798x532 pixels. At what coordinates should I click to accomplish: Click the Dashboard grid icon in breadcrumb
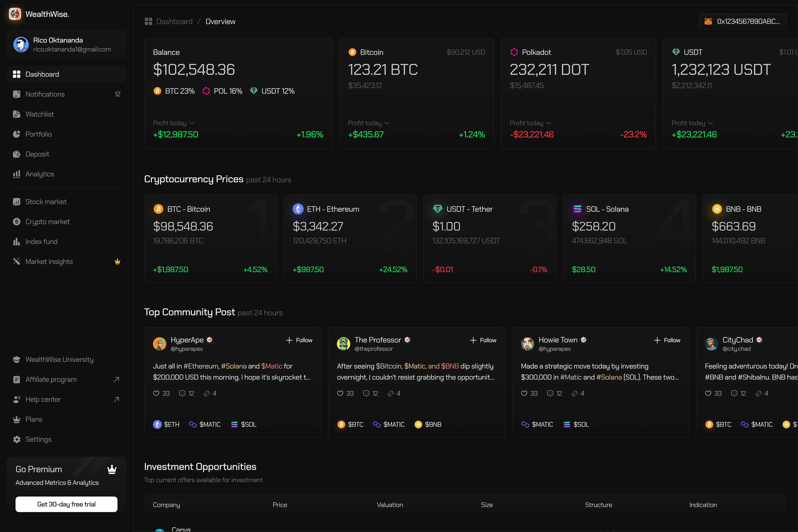(x=148, y=21)
